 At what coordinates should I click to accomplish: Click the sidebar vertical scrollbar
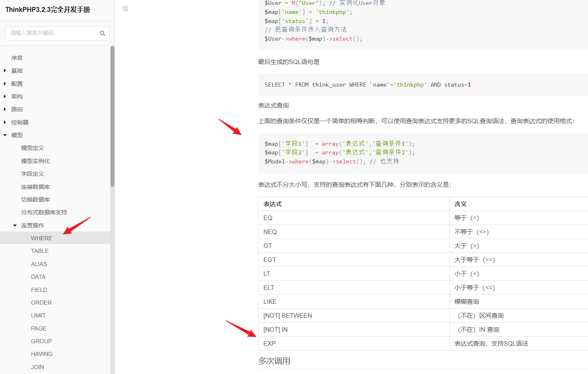[x=112, y=117]
